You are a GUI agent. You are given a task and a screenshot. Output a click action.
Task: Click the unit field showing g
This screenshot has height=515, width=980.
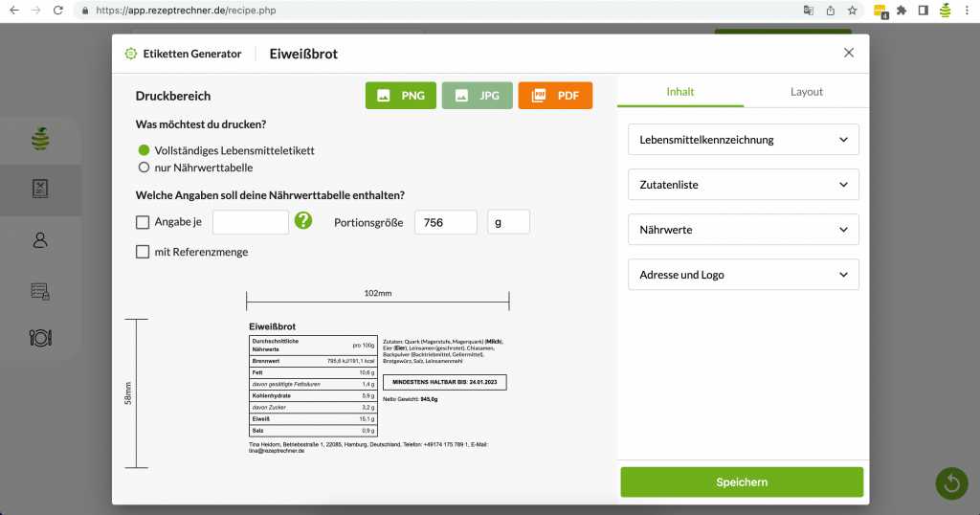click(509, 222)
